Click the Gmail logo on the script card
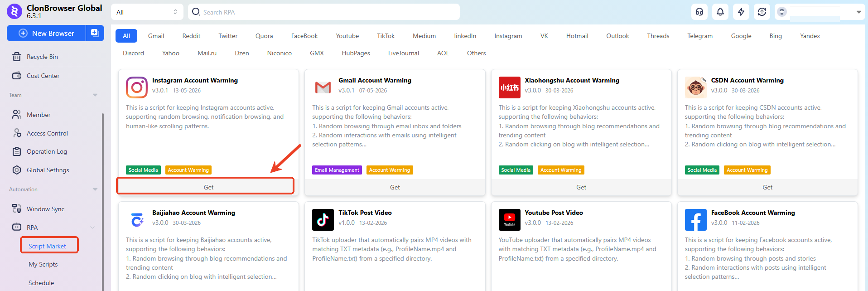Screen dimensions: 868x291 click(x=323, y=87)
